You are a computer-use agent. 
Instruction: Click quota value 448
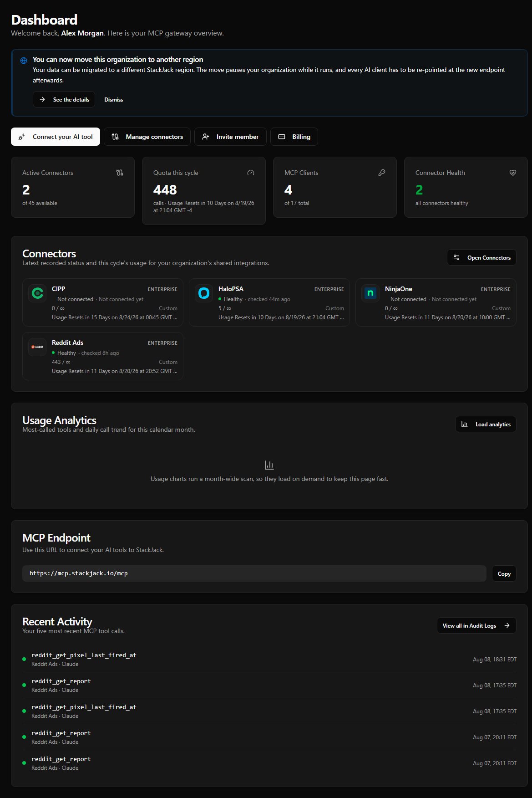pos(165,189)
